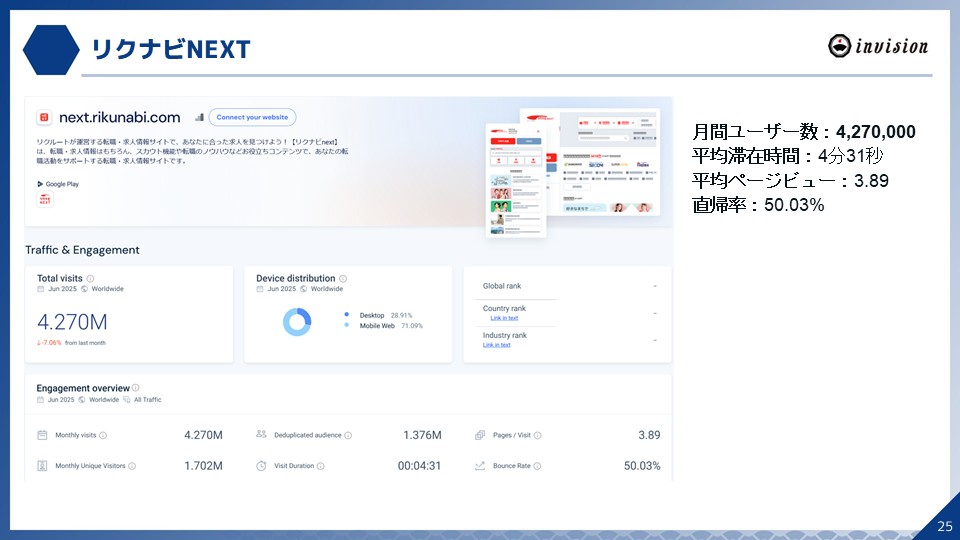Click the 50.03% bounce rate value
Screen dimensions: 960x540
pyautogui.click(x=642, y=466)
